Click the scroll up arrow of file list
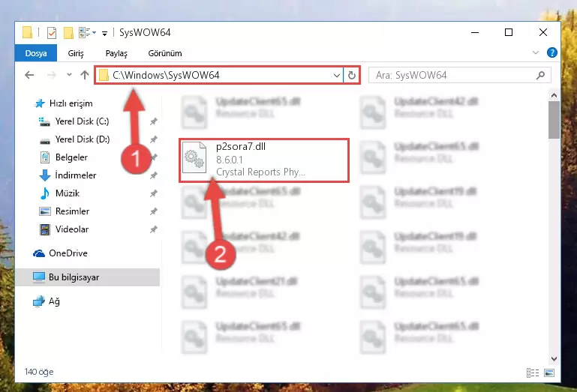Screen dimensions: 577x392 point(554,95)
